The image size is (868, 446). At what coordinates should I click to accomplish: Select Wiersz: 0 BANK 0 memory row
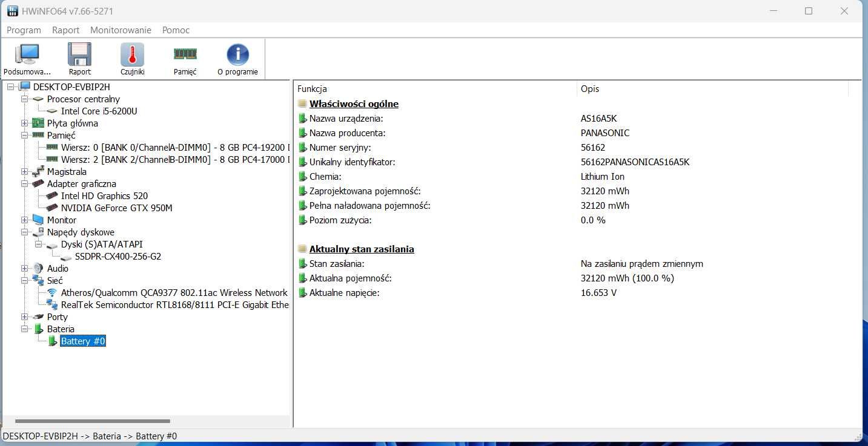click(x=175, y=148)
